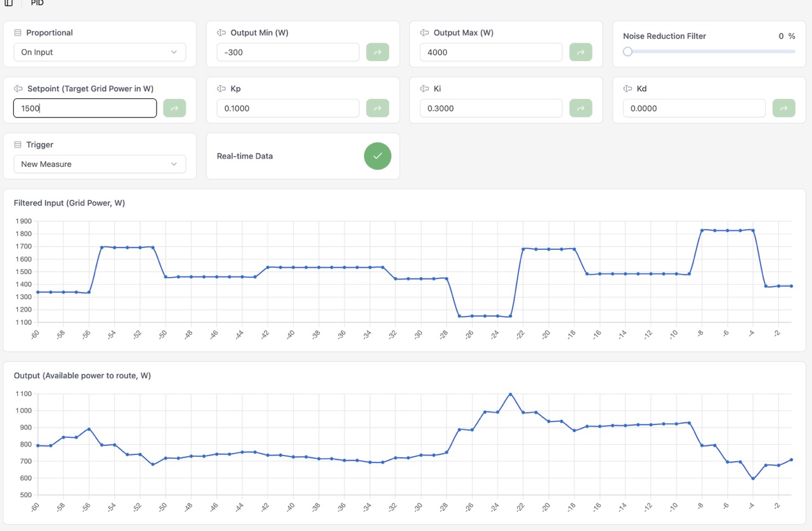Click the Ki input field showing 0.3000
This screenshot has height=531, width=812.
[491, 108]
